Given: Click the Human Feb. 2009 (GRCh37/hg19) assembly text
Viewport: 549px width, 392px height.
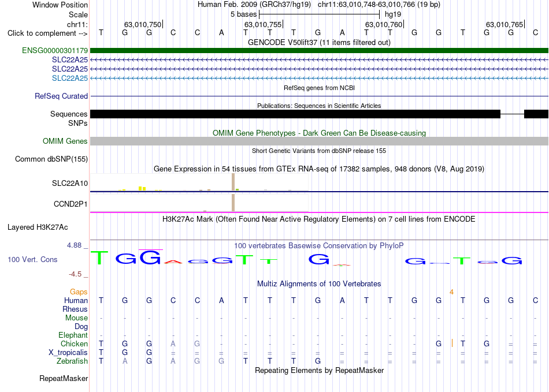Looking at the screenshot, I should point(254,5).
